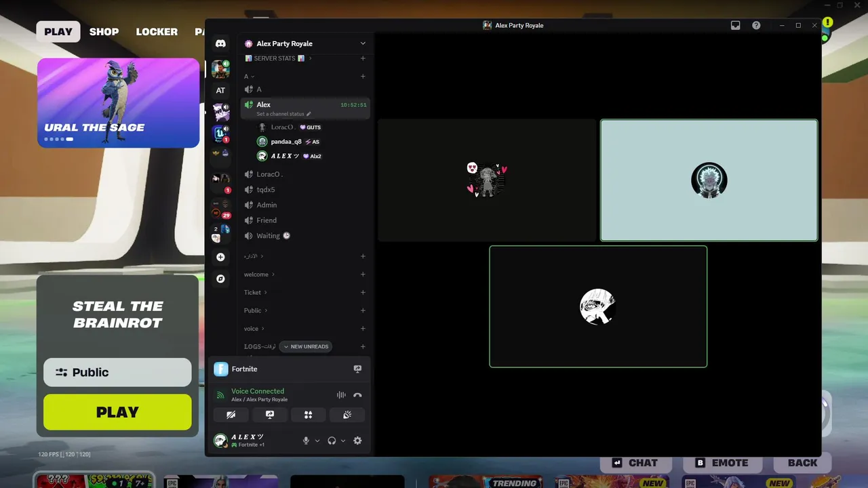Open Steal the Brainrot mode selection card
Viewport: 868px width, 488px height.
coord(117,314)
